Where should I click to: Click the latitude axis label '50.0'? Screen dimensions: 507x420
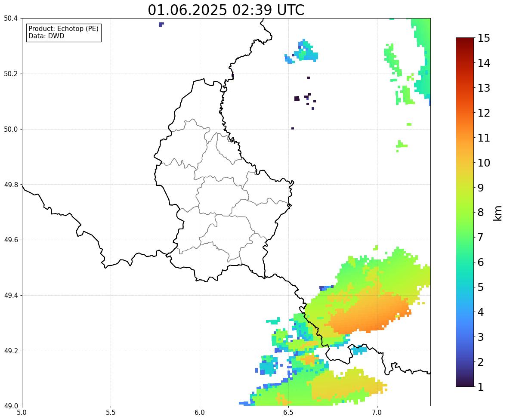point(11,130)
